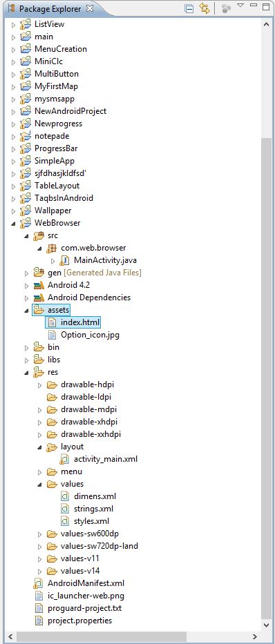The image size is (275, 644).
Task: Select the project.properties file
Action: (79, 621)
